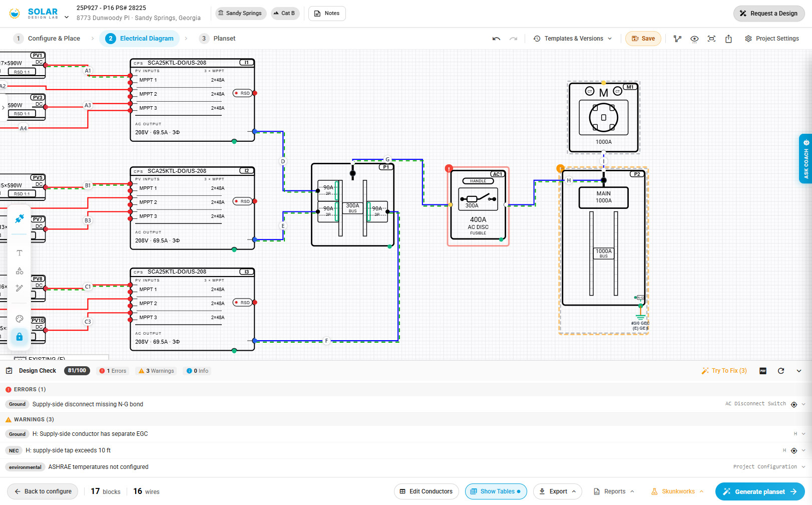The width and height of the screenshot is (812, 505).
Task: Click Back to configure
Action: click(x=43, y=491)
